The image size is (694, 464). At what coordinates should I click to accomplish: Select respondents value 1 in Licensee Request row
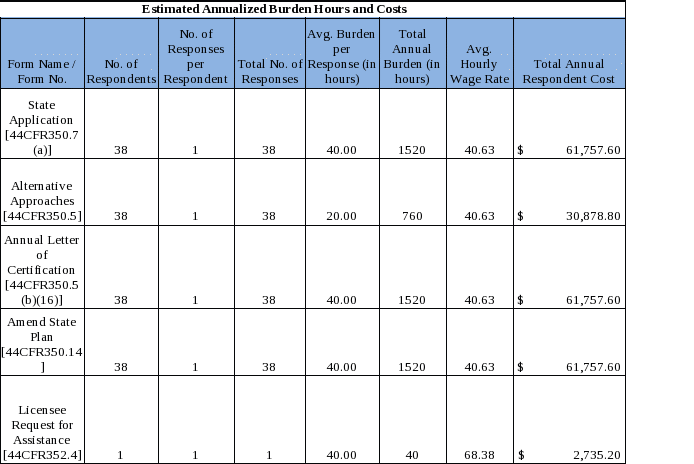(120, 455)
